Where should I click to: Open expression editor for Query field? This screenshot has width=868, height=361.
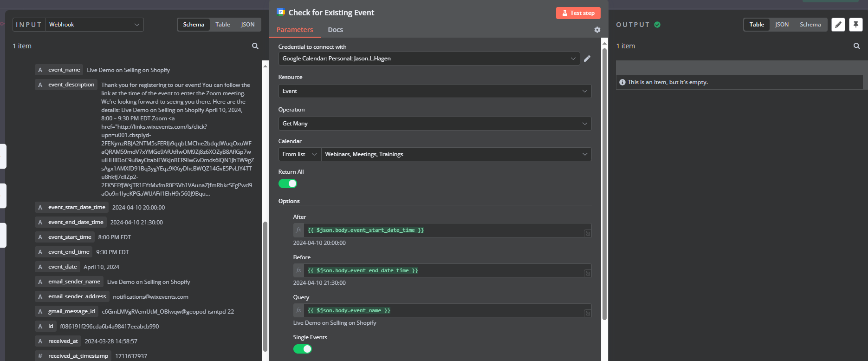coord(588,314)
